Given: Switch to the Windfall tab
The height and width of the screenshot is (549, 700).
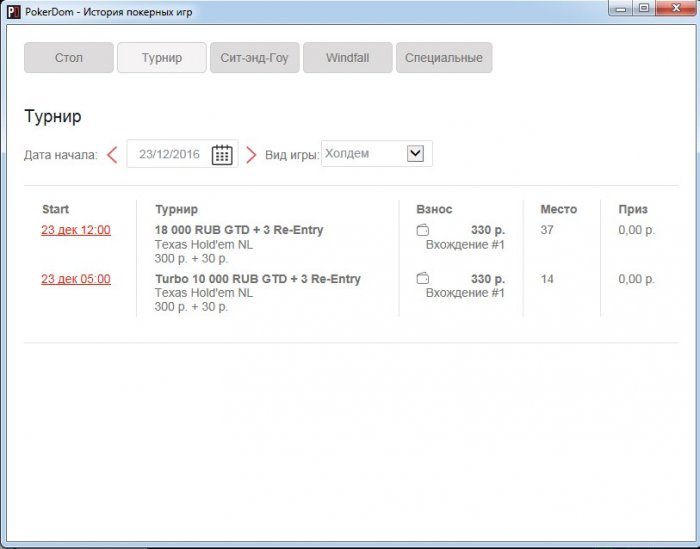Looking at the screenshot, I should [347, 58].
